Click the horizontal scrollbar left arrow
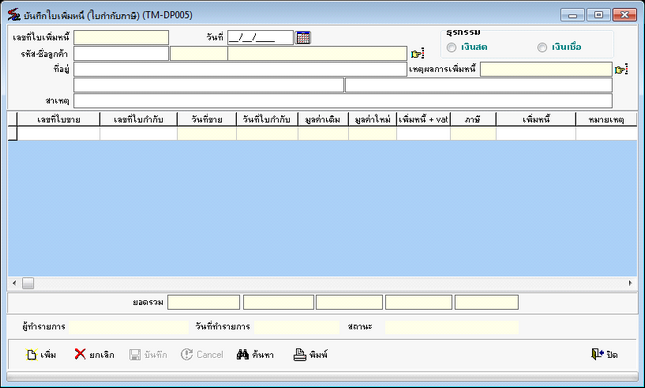This screenshot has height=388, width=645. [x=14, y=283]
